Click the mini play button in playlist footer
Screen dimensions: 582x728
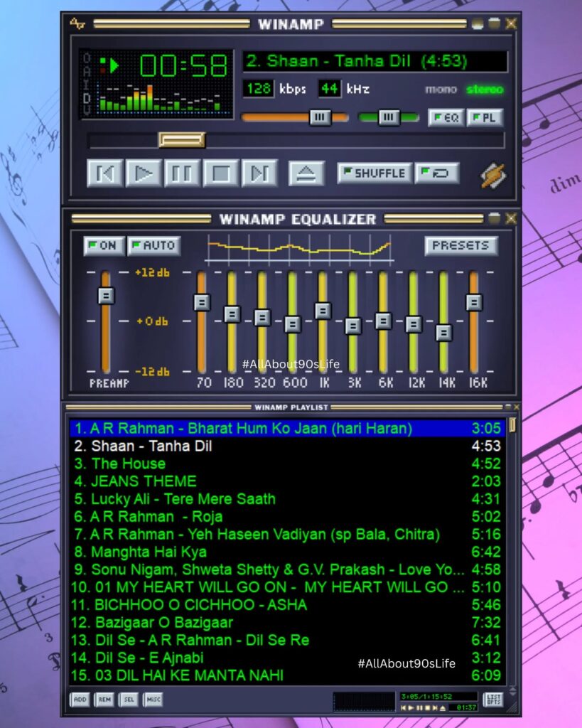[x=411, y=708]
